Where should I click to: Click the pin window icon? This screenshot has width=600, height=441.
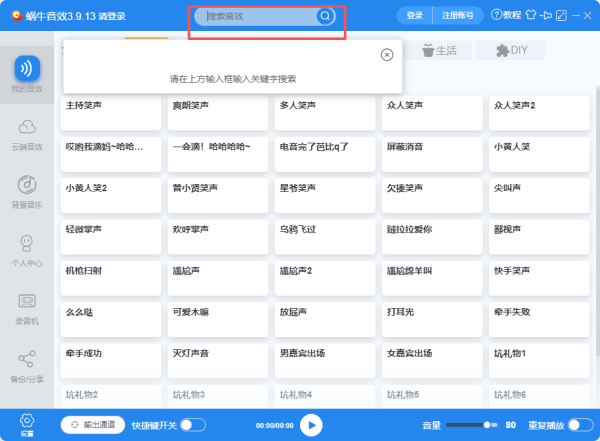(x=546, y=15)
